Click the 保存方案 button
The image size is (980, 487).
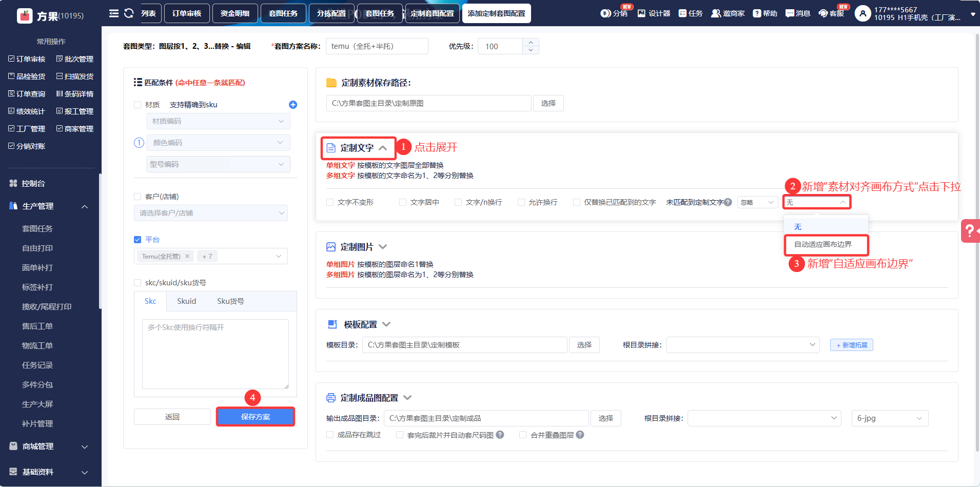click(256, 417)
